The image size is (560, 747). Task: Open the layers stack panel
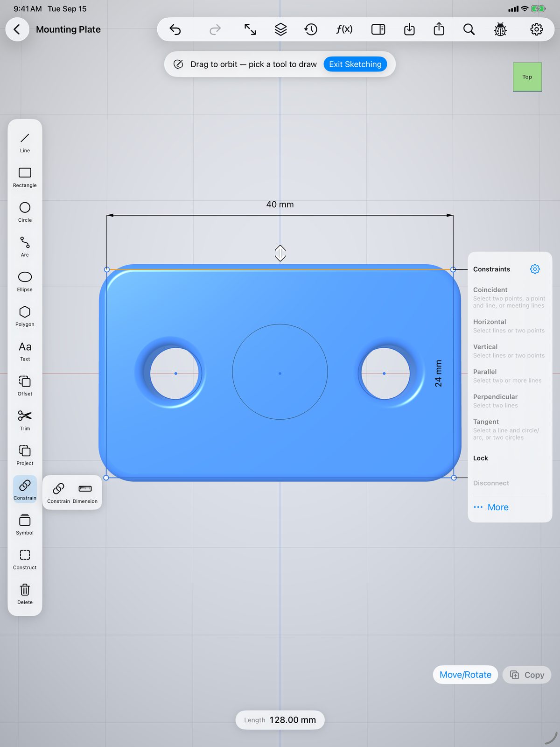[280, 29]
